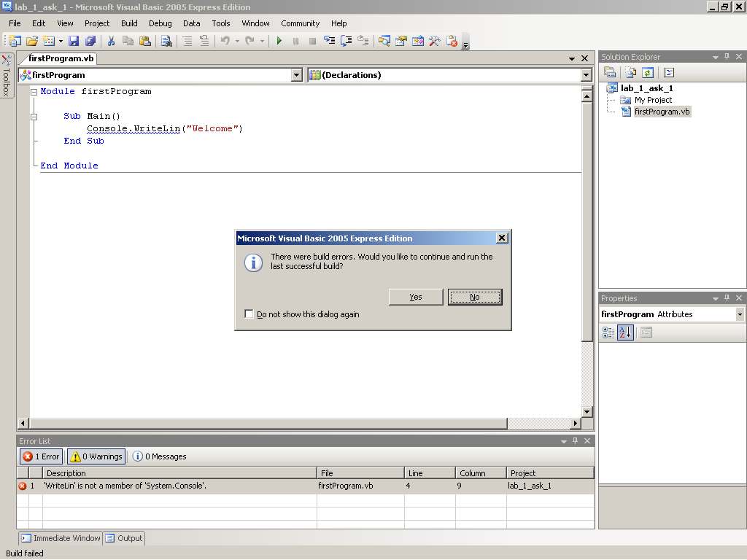The width and height of the screenshot is (747, 560).
Task: Select the lab_1_ask_1 project node
Action: coord(646,88)
